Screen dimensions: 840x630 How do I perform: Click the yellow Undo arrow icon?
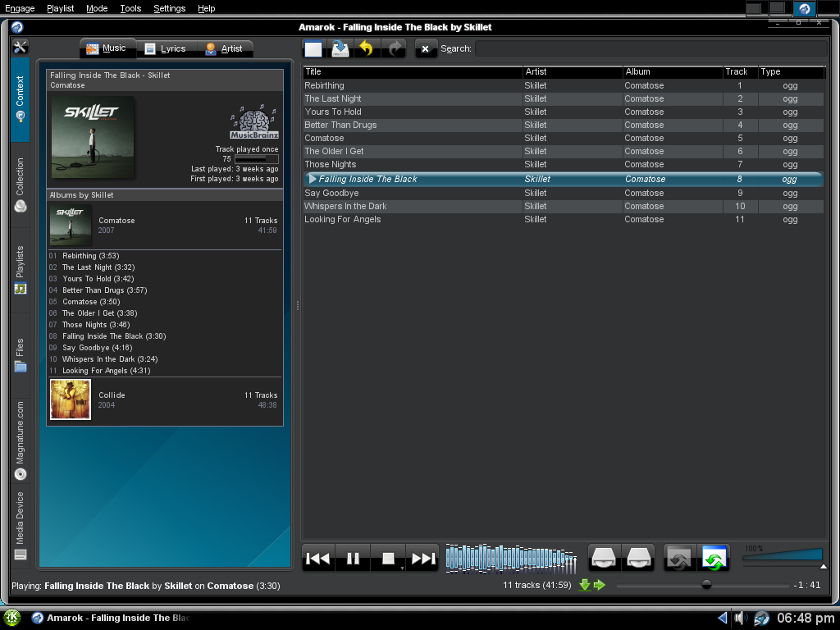click(x=367, y=48)
